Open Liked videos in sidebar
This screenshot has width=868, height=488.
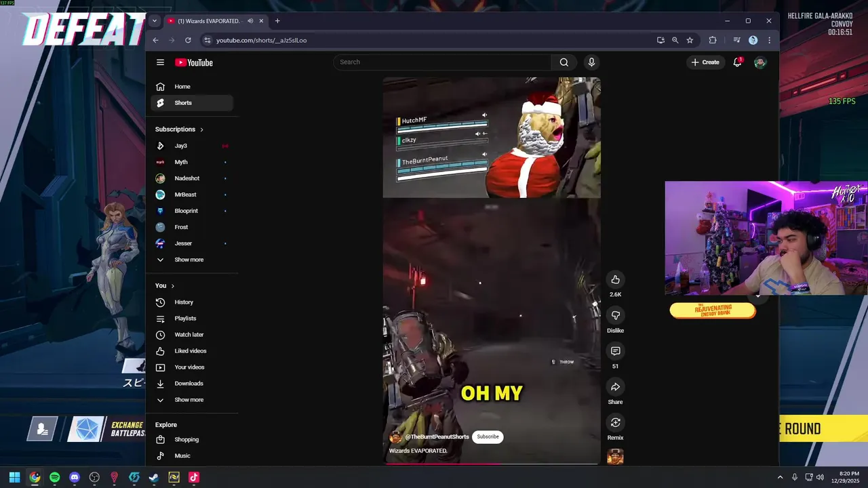(192, 351)
